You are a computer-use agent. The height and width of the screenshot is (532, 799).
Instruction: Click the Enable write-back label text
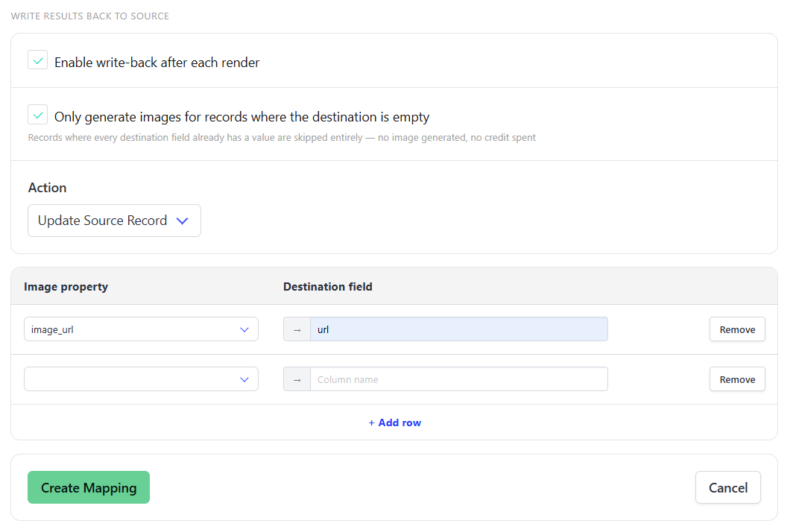pyautogui.click(x=157, y=63)
